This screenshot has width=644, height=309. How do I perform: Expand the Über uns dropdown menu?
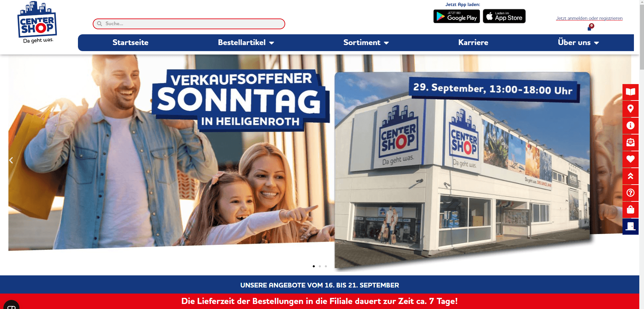(x=578, y=42)
